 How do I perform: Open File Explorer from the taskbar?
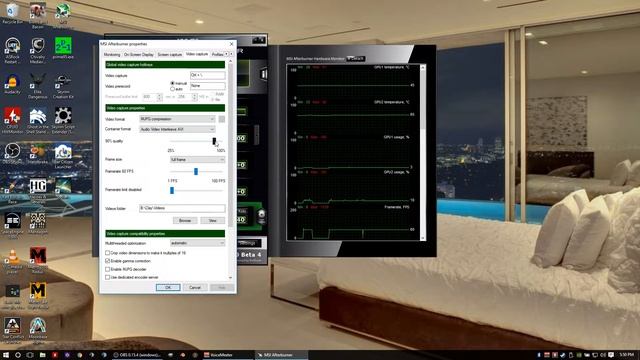click(x=42, y=355)
